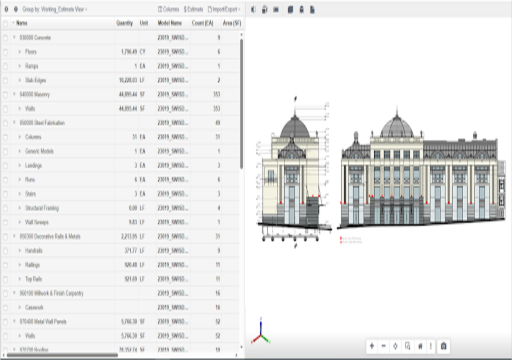The width and height of the screenshot is (512, 360).
Task: Tick the checkbox for 040000 Masonry row
Action: click(x=5, y=95)
